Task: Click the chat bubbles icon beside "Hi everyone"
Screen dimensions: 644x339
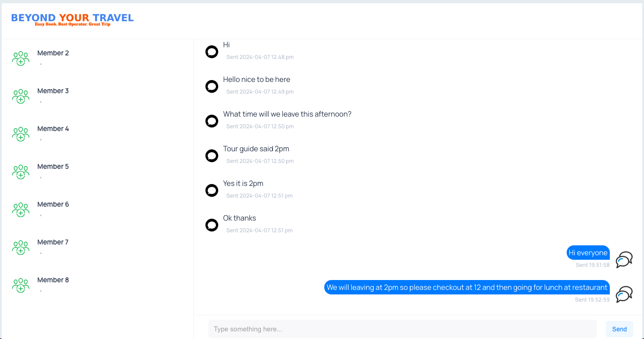Action: pos(624,260)
